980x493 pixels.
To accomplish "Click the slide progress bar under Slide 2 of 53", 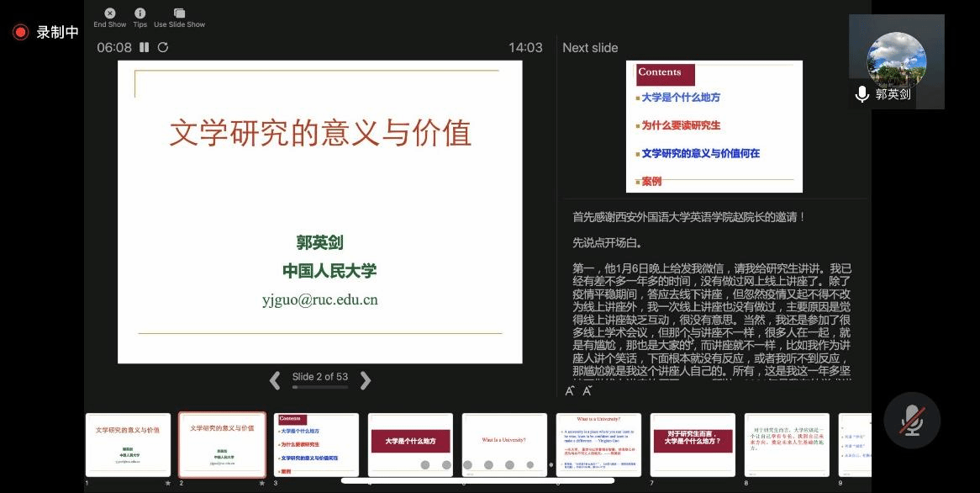I will tap(319, 388).
